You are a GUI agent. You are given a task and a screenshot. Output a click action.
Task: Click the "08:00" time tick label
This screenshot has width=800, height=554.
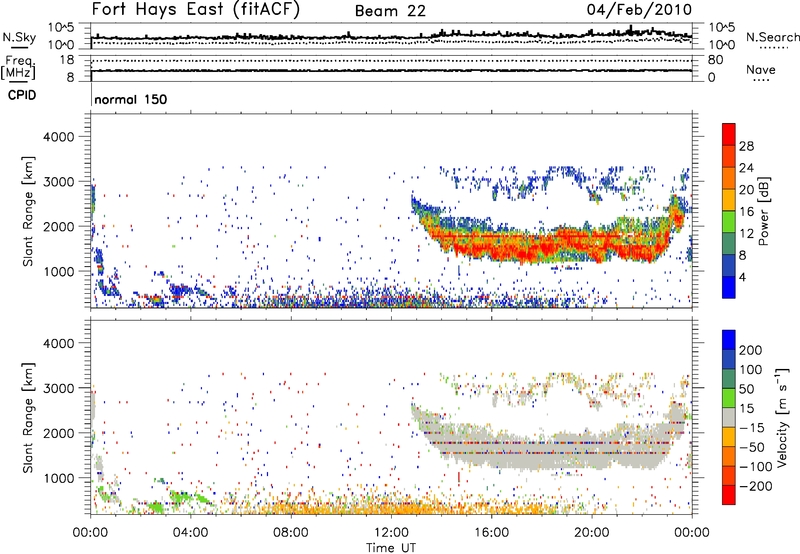point(291,533)
